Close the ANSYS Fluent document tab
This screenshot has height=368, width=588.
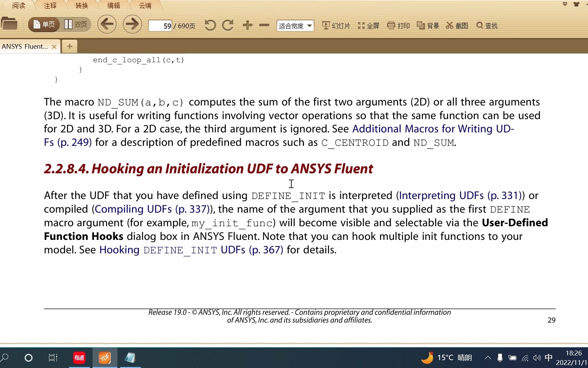click(54, 47)
